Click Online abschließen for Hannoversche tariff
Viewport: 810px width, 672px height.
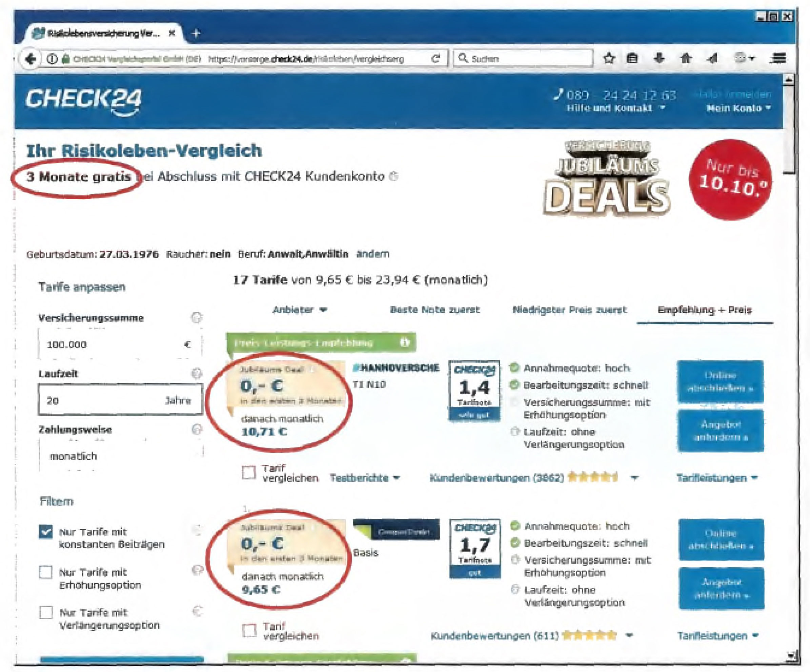(x=720, y=381)
